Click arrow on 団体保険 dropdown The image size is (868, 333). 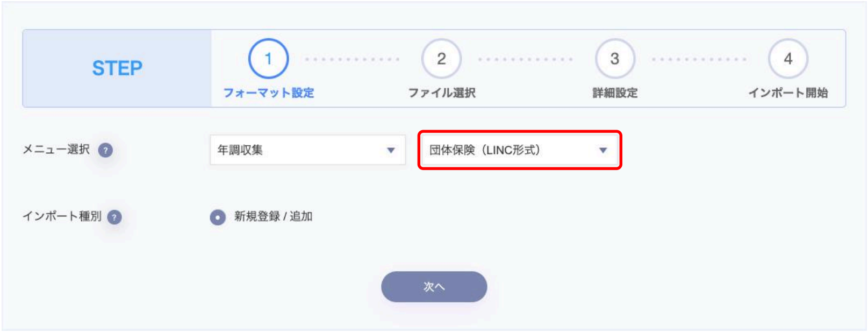tap(603, 150)
